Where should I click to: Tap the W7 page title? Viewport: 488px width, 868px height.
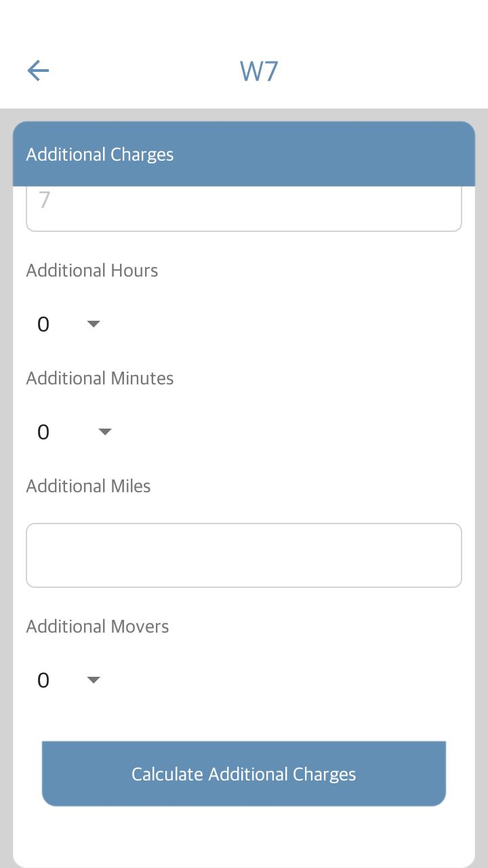pos(259,71)
